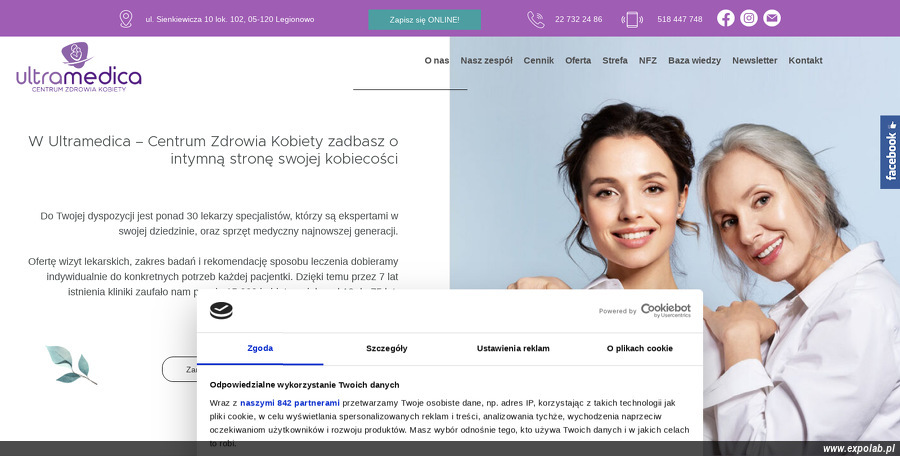Viewport: 900px width, 456px height.
Task: Click the Cookiebot checkmark logo icon
Action: pyautogui.click(x=221, y=311)
